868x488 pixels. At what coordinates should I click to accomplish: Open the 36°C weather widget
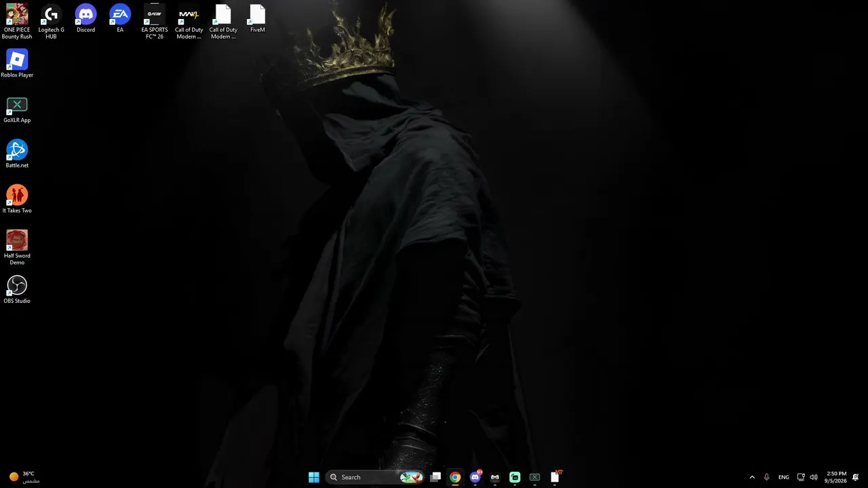[x=24, y=477]
